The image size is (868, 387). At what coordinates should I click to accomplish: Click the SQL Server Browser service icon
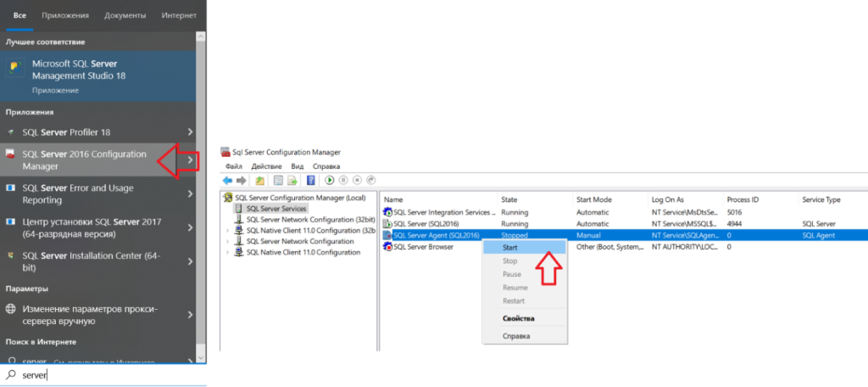[387, 247]
